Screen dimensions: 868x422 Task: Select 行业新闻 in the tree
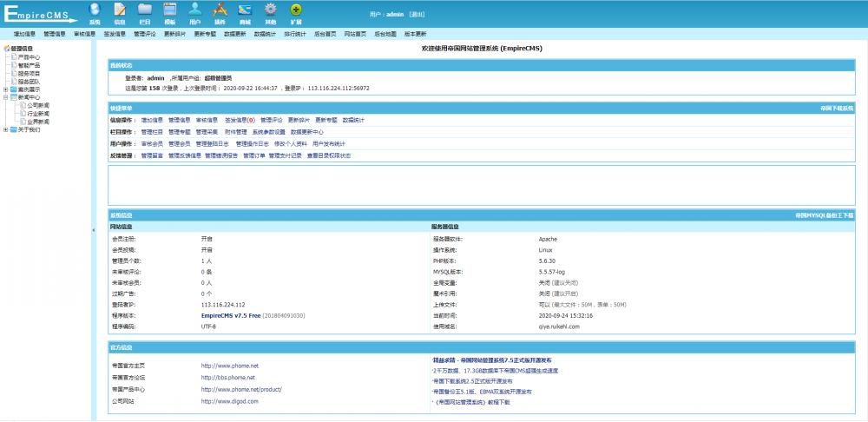pyautogui.click(x=38, y=114)
